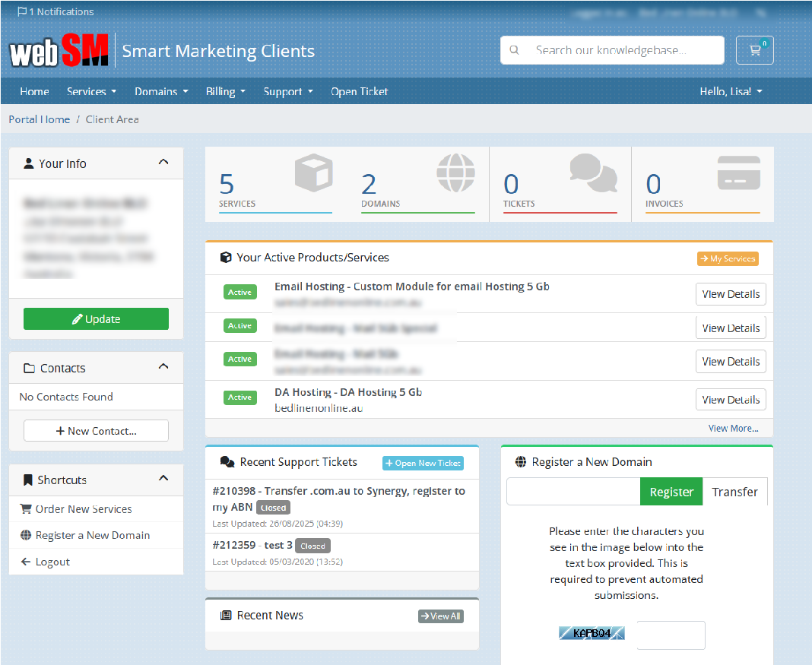Click the Domains globe icon tile
Screen dimensions: 812x665
pos(455,173)
